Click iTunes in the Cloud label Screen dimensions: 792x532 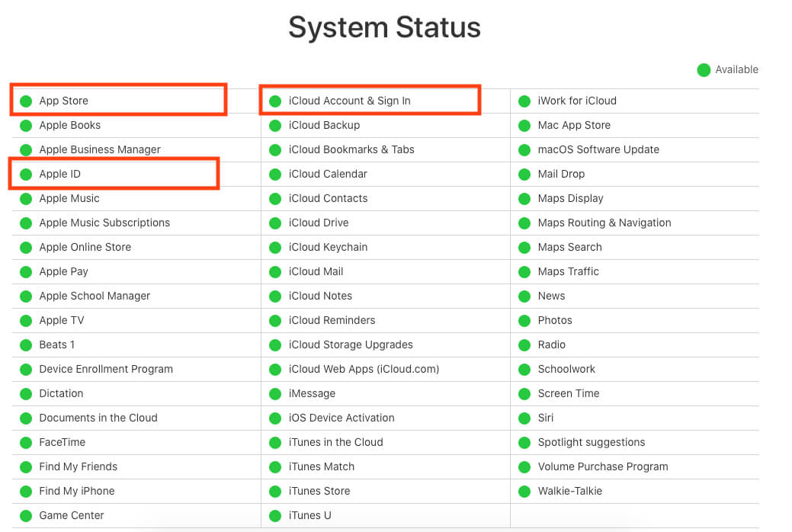[336, 443]
